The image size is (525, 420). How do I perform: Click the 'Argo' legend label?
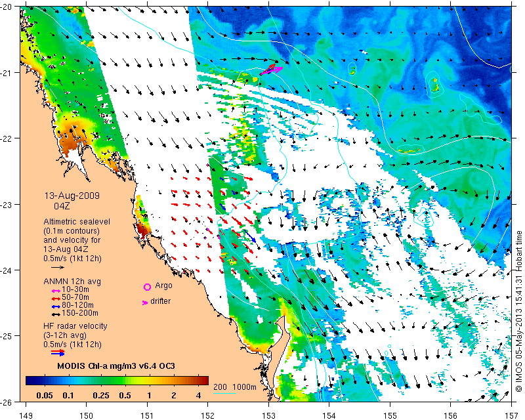click(x=163, y=285)
